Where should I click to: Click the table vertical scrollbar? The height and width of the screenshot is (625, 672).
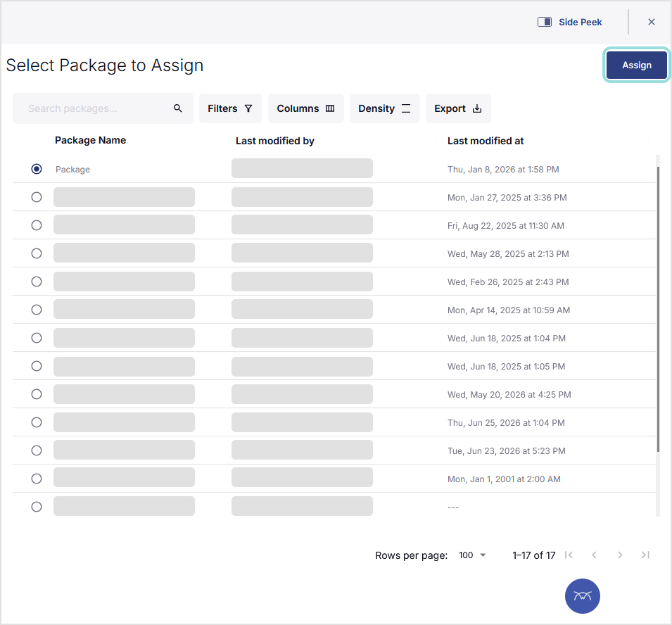[x=658, y=309]
